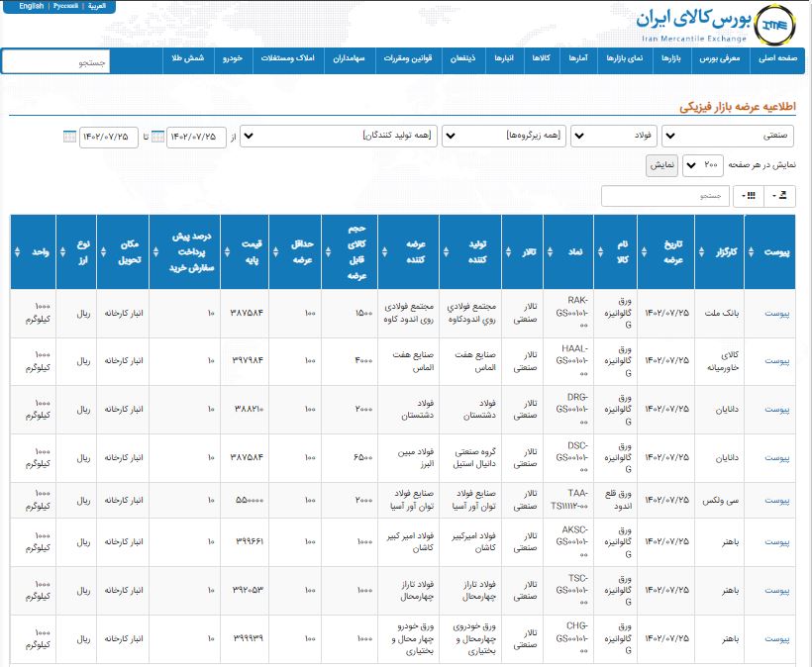
Task: Open the معرفی بورس menu
Action: [720, 58]
